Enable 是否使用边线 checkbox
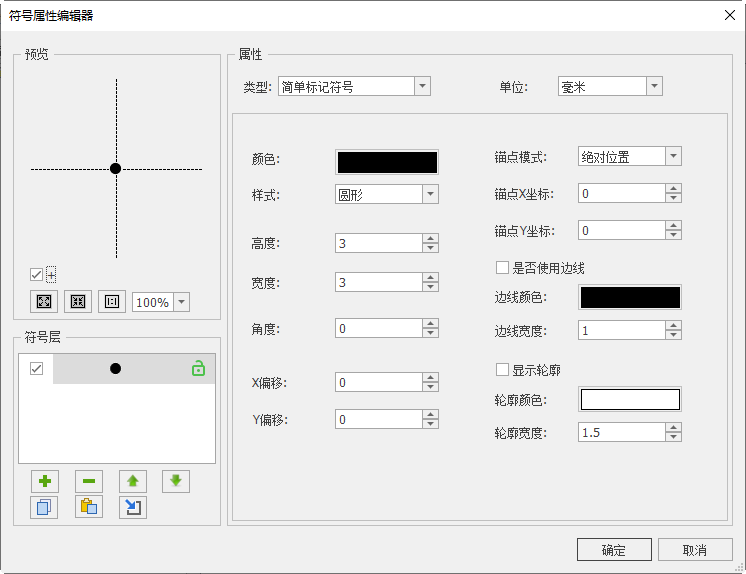Image resolution: width=746 pixels, height=574 pixels. pyautogui.click(x=503, y=267)
